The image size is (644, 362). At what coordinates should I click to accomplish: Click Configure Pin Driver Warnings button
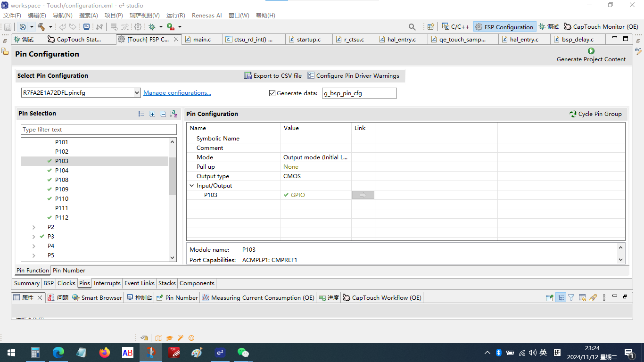click(x=353, y=75)
